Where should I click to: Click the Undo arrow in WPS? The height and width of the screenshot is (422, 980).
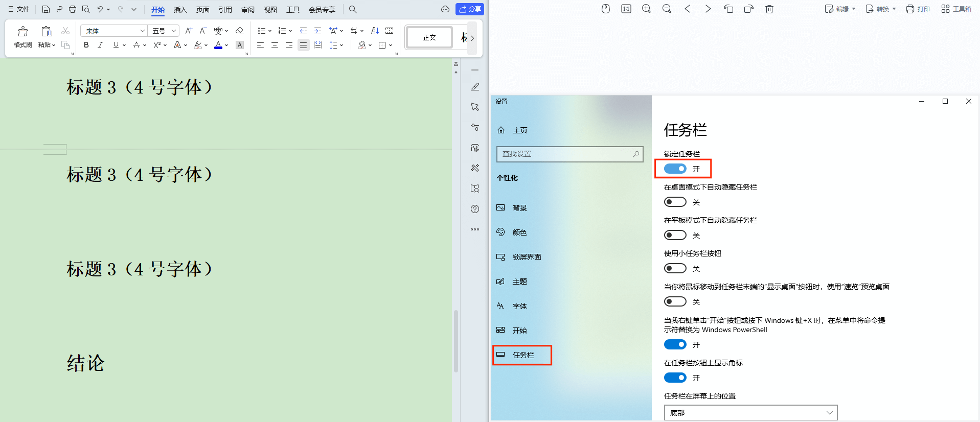tap(100, 9)
